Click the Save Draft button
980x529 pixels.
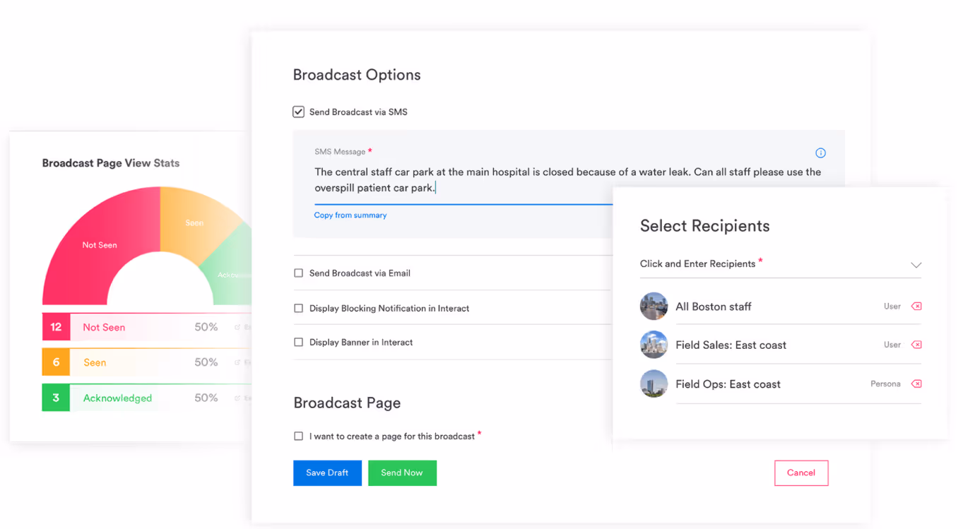pos(327,472)
